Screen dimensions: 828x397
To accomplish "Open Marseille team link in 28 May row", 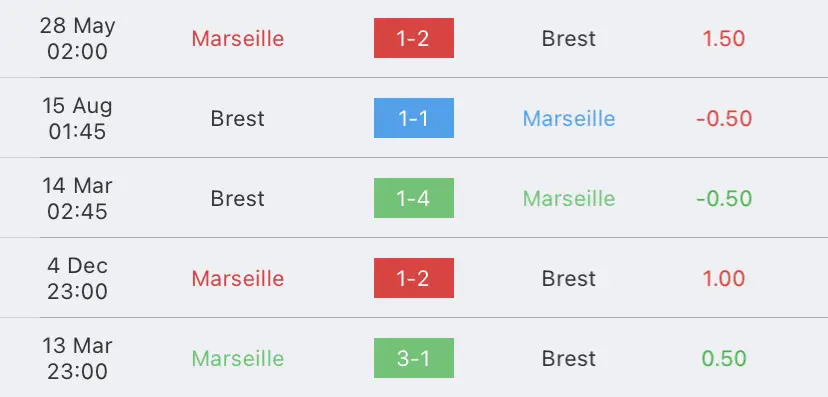I will coord(238,39).
